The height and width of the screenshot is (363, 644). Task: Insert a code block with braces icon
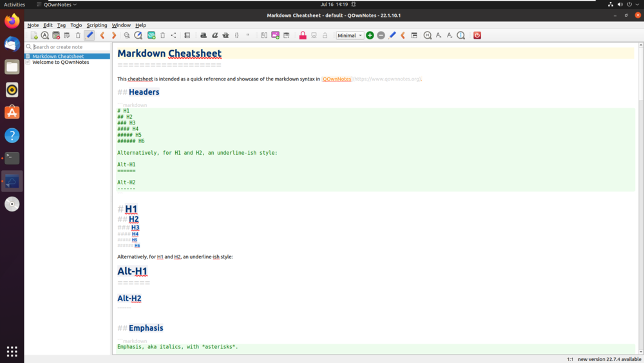[236, 35]
